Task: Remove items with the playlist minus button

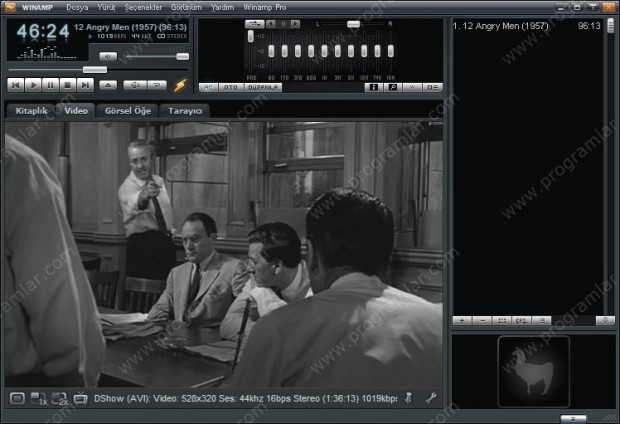Action: (x=482, y=321)
